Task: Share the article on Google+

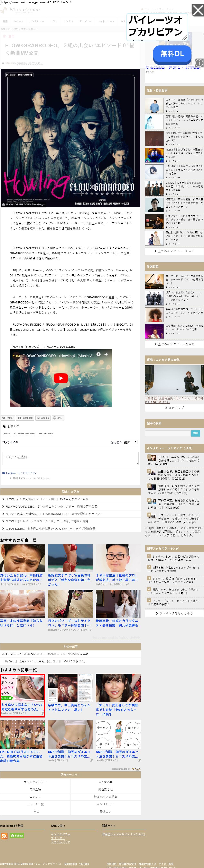Action: tap(43, 418)
